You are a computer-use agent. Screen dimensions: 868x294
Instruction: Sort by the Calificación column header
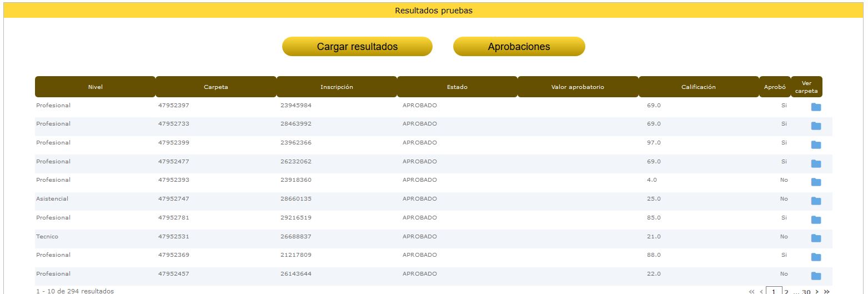(698, 87)
